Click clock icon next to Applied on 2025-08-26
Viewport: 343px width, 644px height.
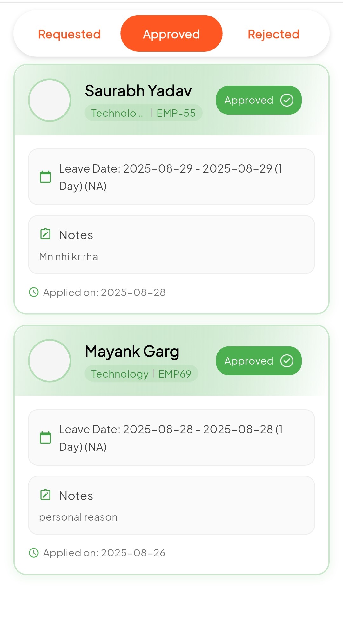point(34,553)
